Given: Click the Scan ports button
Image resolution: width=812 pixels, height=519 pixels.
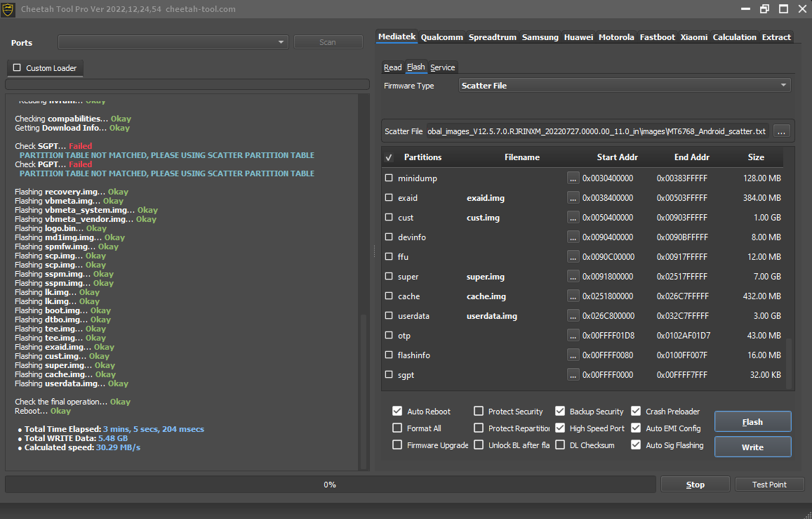Looking at the screenshot, I should pos(327,42).
